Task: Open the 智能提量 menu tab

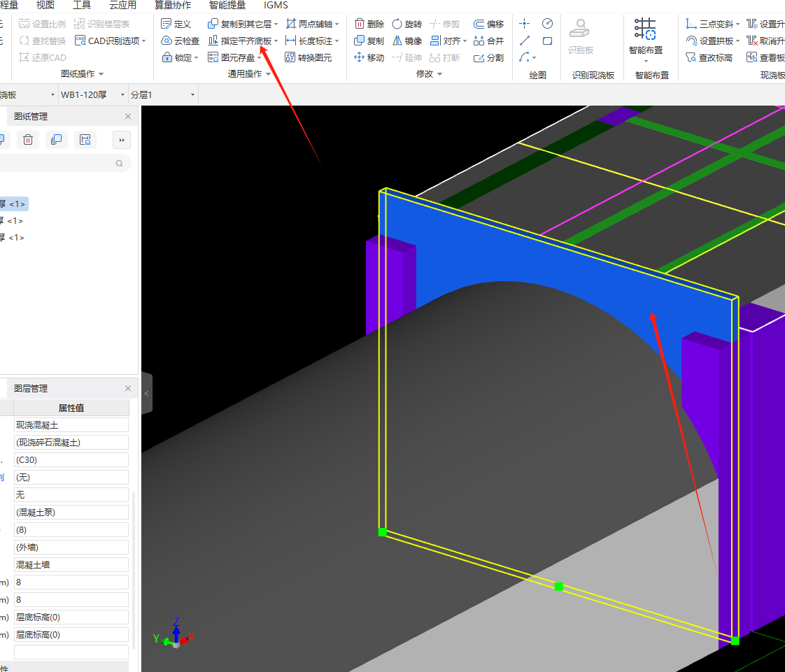Action: [x=227, y=5]
